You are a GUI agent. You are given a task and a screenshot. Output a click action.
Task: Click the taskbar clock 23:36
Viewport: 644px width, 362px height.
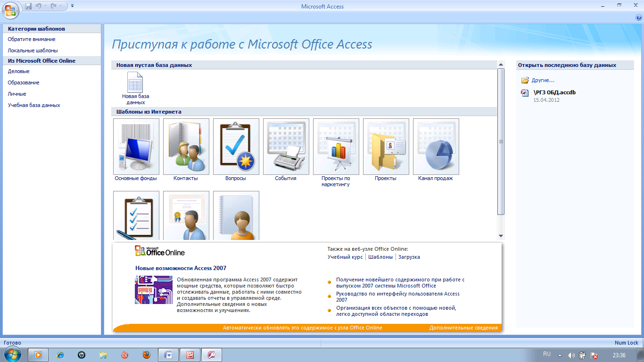click(619, 355)
